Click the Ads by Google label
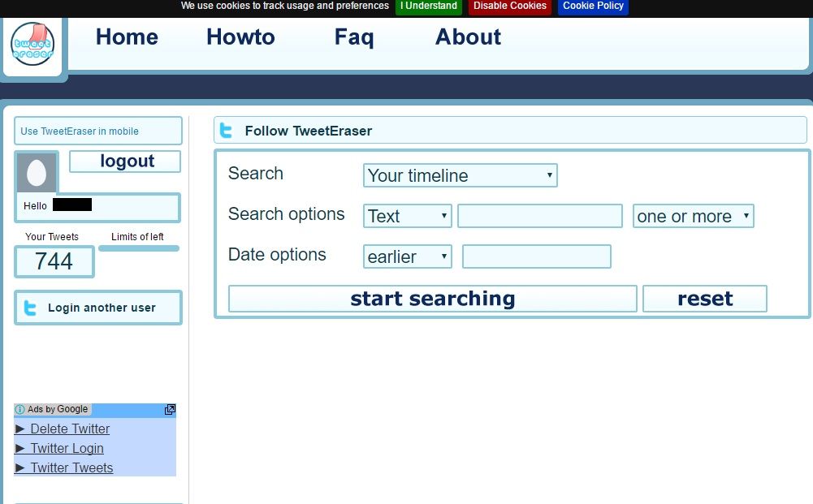 pyautogui.click(x=58, y=409)
